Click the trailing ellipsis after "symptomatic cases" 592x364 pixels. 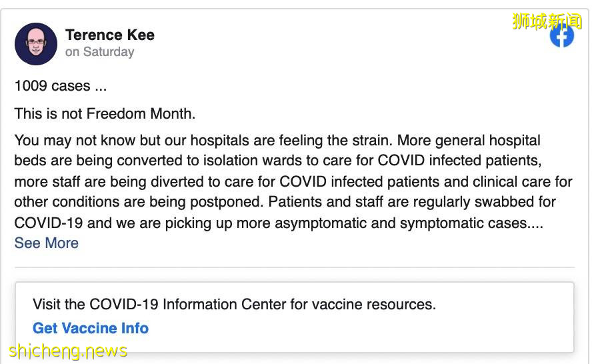coord(535,223)
